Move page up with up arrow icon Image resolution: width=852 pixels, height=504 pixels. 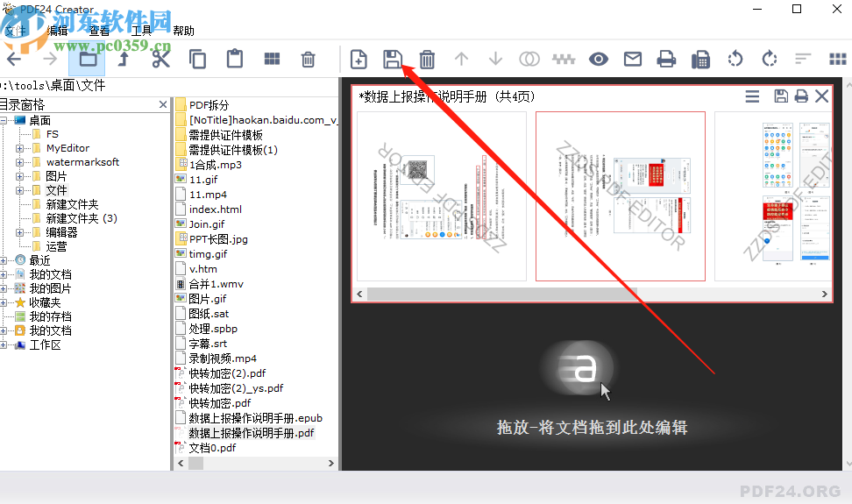(x=461, y=59)
